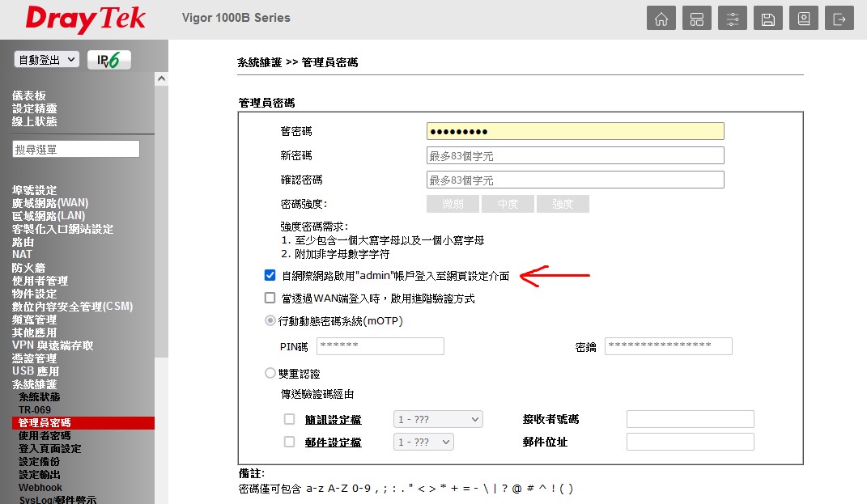The width and height of the screenshot is (867, 504).
Task: Expand the 郵件設定檔 profile dropdown
Action: pyautogui.click(x=423, y=442)
